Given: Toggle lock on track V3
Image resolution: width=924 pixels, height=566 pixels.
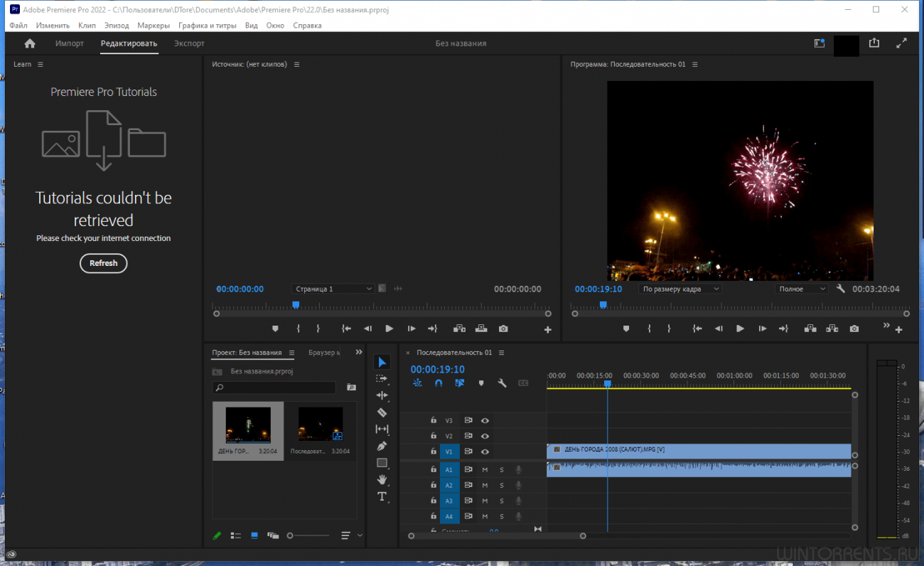Looking at the screenshot, I should 433,420.
